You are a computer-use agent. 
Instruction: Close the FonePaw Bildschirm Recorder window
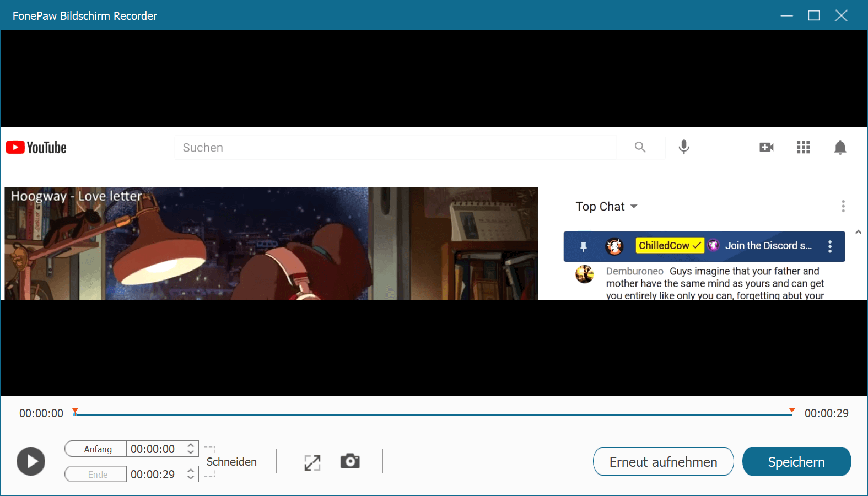coord(841,15)
